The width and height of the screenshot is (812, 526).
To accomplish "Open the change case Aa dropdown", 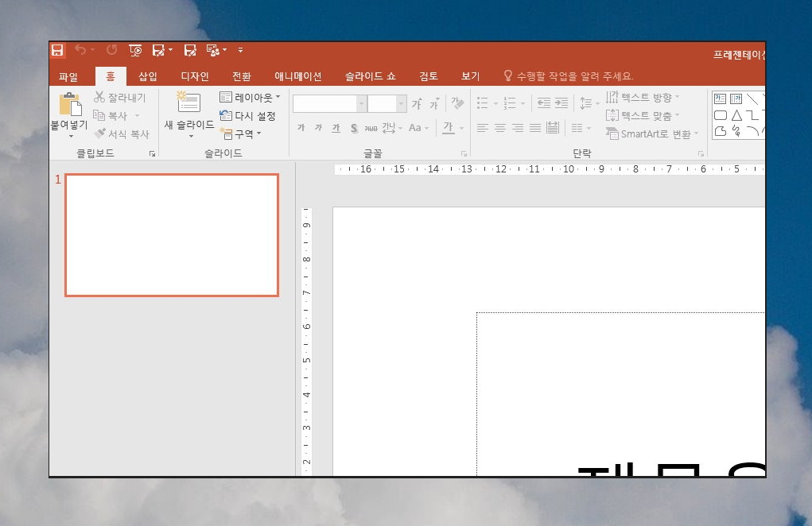I will point(418,128).
